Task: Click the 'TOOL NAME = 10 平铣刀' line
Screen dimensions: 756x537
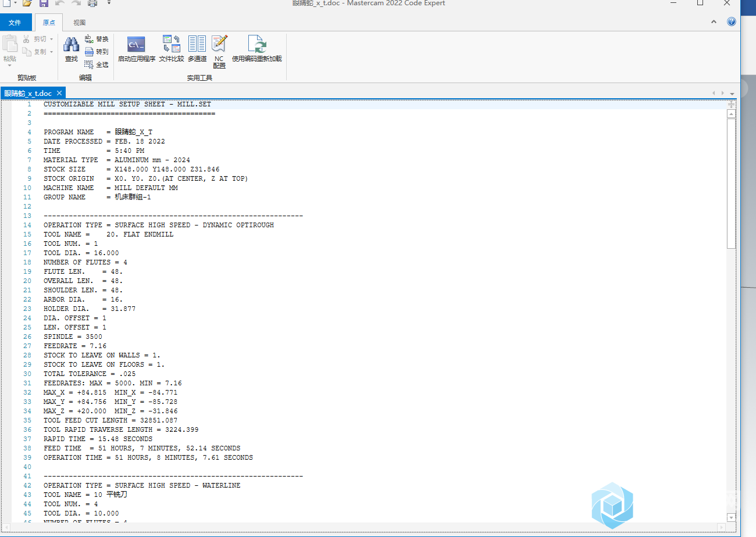Action: (85, 495)
